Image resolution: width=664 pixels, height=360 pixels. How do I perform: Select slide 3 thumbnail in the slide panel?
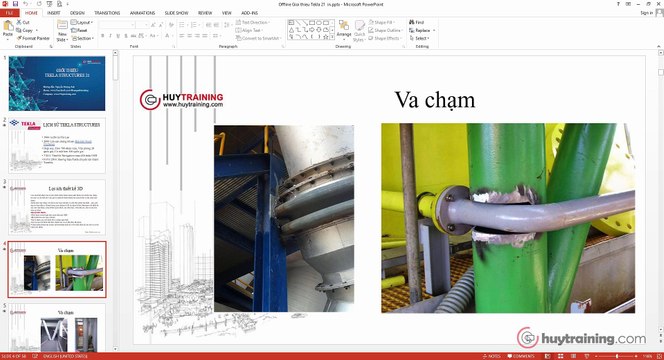pyautogui.click(x=57, y=207)
